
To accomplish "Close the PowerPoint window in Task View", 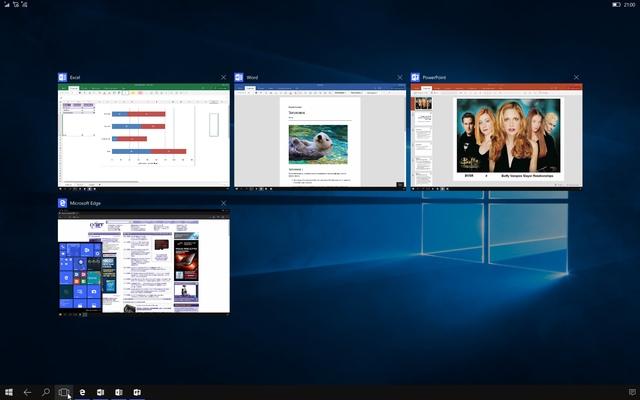I will [576, 77].
